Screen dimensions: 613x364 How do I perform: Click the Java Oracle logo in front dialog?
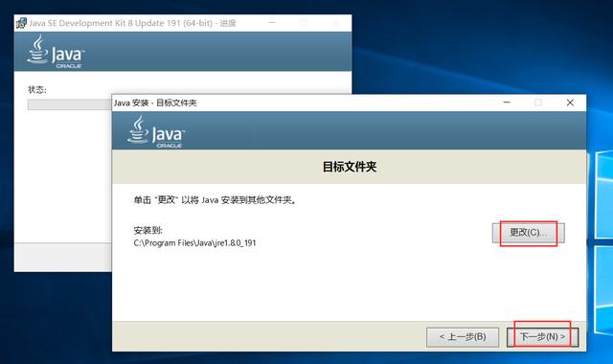(156, 132)
